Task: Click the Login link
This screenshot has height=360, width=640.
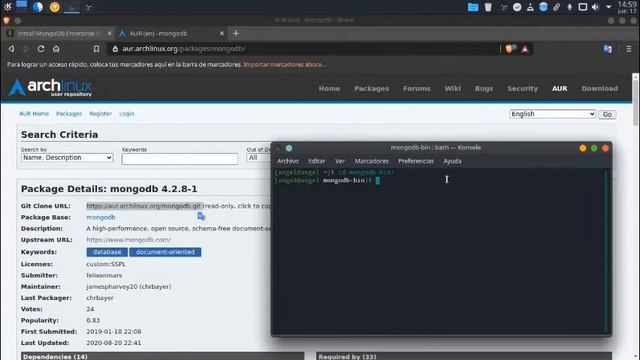Action: tap(127, 114)
